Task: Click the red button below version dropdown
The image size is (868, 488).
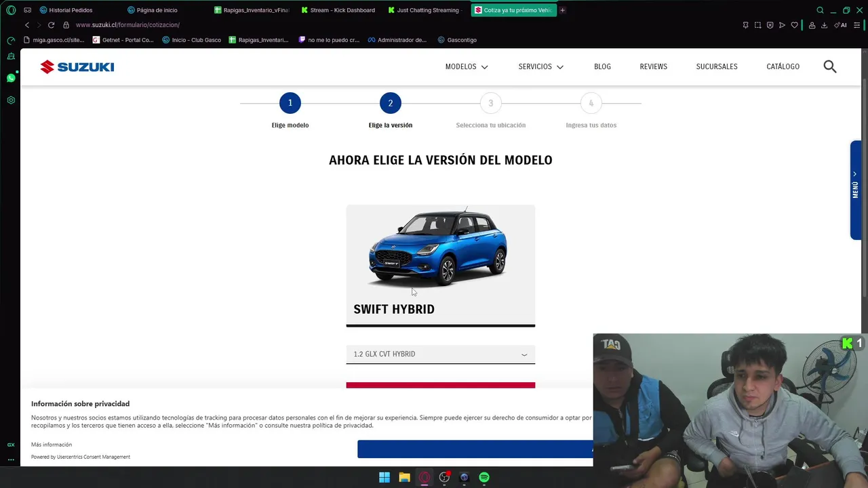Action: [441, 386]
